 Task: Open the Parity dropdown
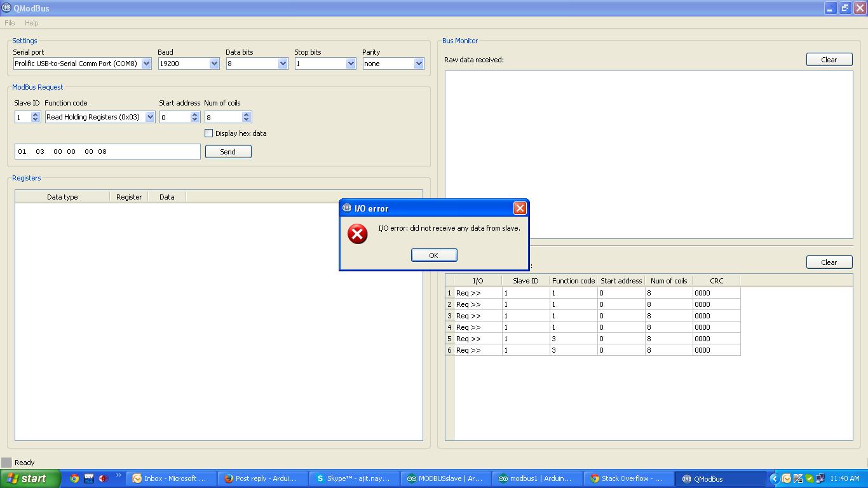click(418, 64)
